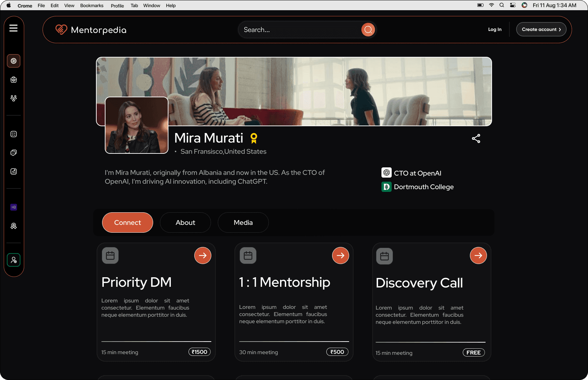Click the Discovery Call card title
The height and width of the screenshot is (380, 588).
click(x=419, y=283)
